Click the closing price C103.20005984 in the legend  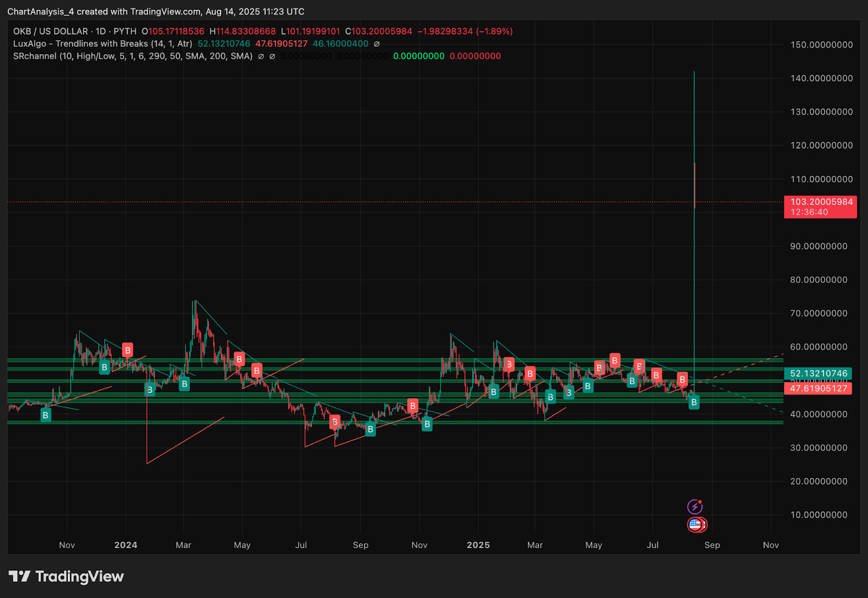pyautogui.click(x=379, y=31)
